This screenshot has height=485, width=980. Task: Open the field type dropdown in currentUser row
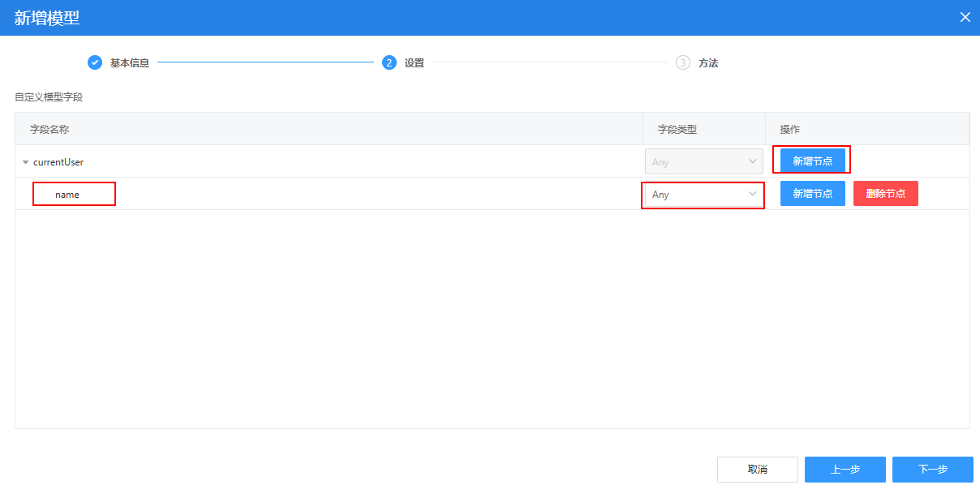point(704,161)
